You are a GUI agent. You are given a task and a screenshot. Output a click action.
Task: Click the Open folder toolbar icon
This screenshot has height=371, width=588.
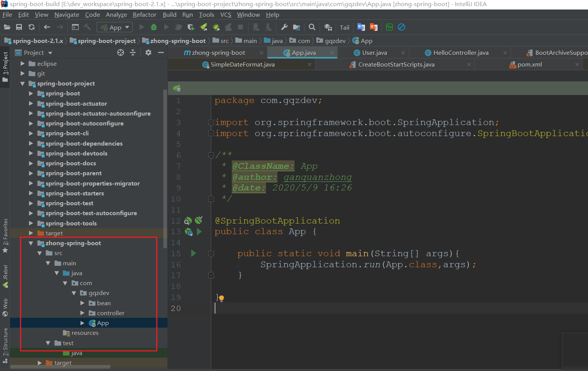coord(7,27)
